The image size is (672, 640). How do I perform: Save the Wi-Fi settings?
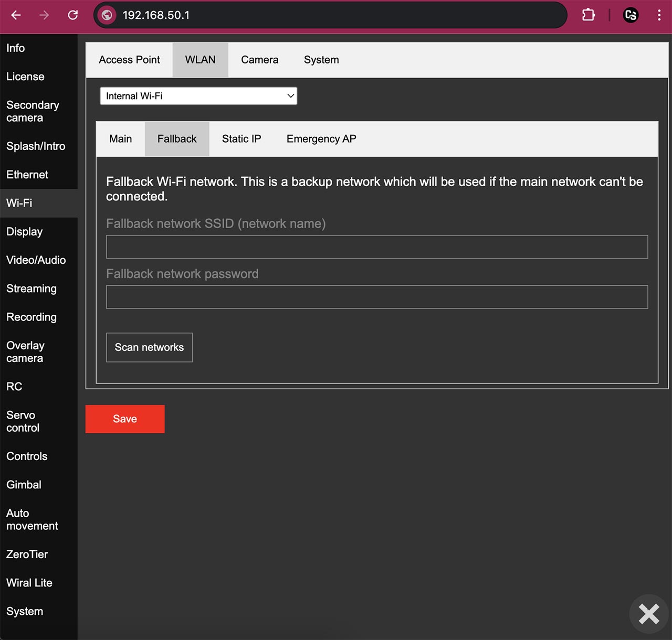click(x=125, y=419)
